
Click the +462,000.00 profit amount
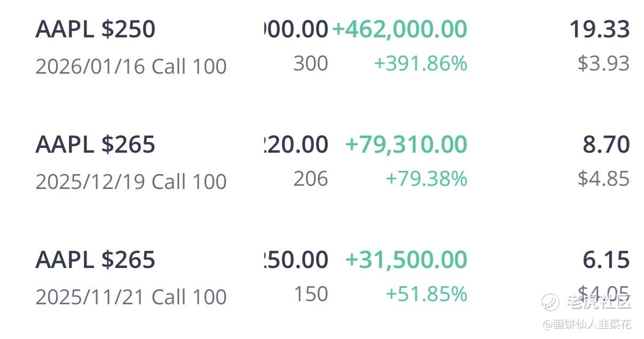(x=399, y=29)
